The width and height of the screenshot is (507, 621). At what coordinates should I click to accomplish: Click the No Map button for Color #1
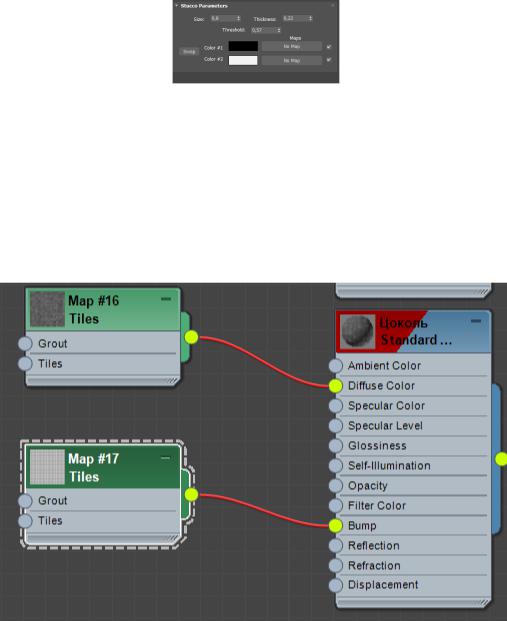point(292,47)
